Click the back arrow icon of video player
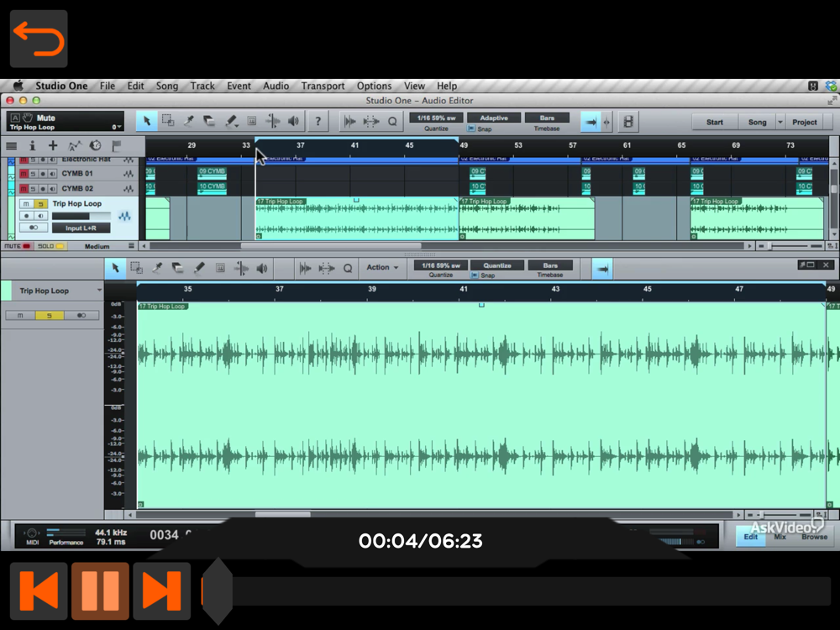Viewport: 840px width, 630px height. [39, 39]
